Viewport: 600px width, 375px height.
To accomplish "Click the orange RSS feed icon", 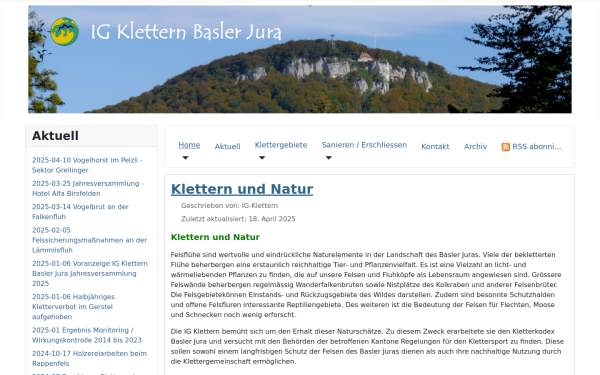I will [505, 147].
